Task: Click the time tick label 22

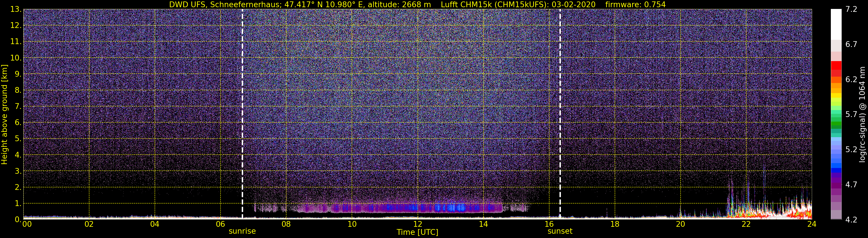Action: [746, 224]
